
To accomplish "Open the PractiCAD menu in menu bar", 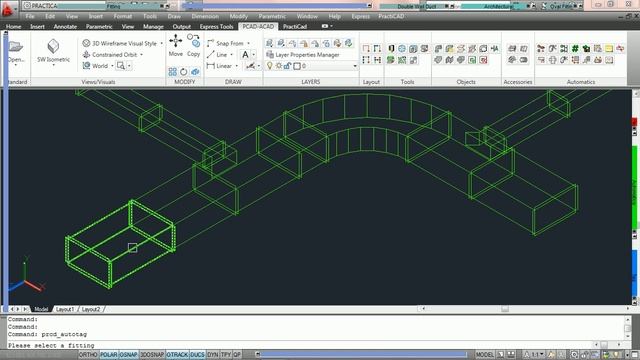I will 391,16.
